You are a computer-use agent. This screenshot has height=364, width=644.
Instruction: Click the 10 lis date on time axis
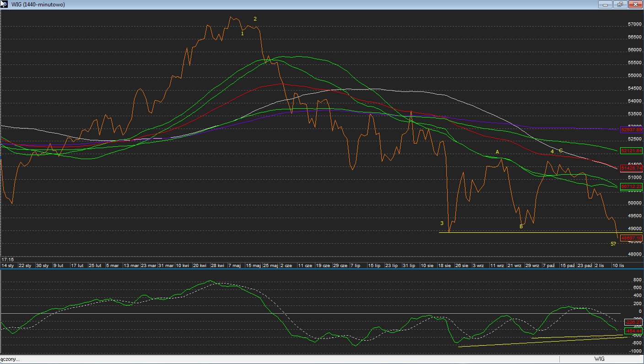618,265
